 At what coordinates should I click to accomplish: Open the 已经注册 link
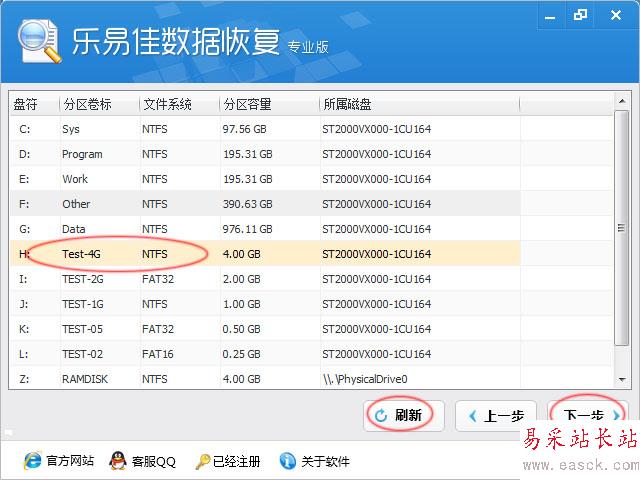(x=236, y=462)
